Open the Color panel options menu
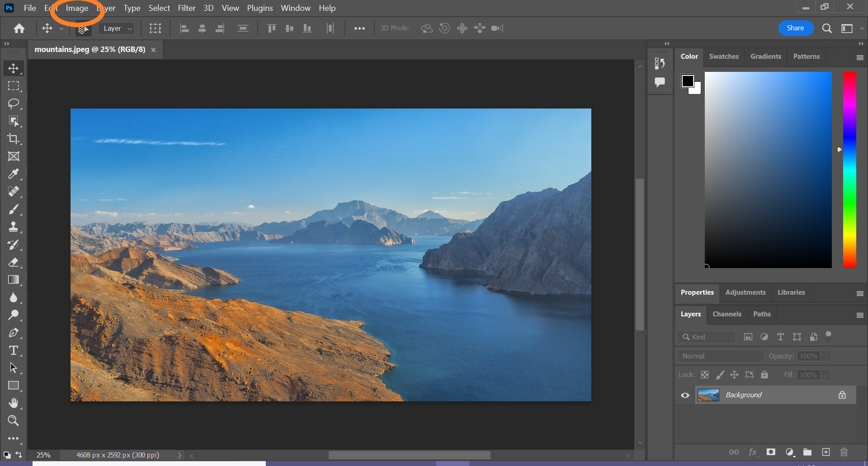 tap(860, 57)
